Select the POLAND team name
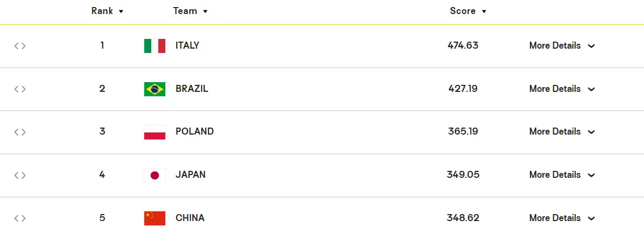The height and width of the screenshot is (240, 644). click(194, 132)
